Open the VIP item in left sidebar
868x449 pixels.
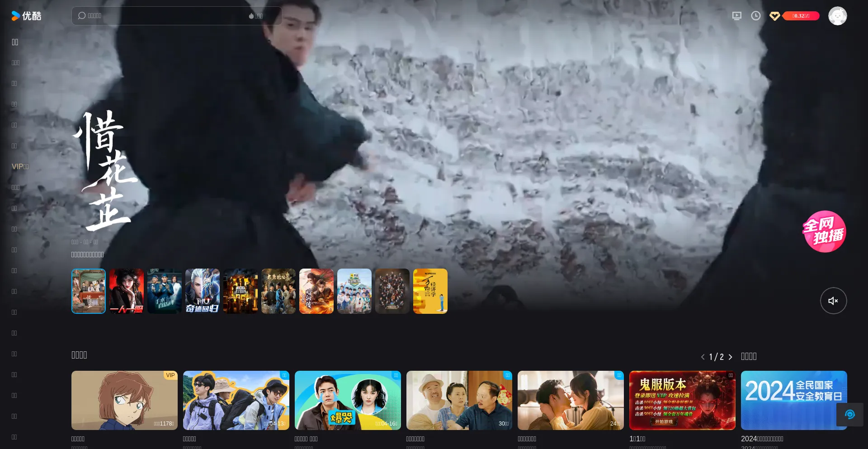[20, 166]
